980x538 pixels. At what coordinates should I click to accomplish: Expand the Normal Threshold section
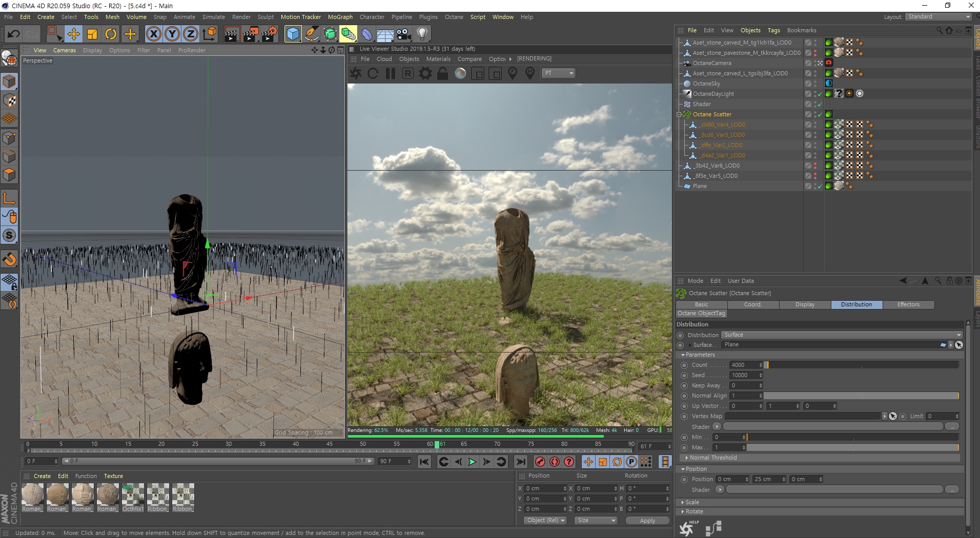687,458
